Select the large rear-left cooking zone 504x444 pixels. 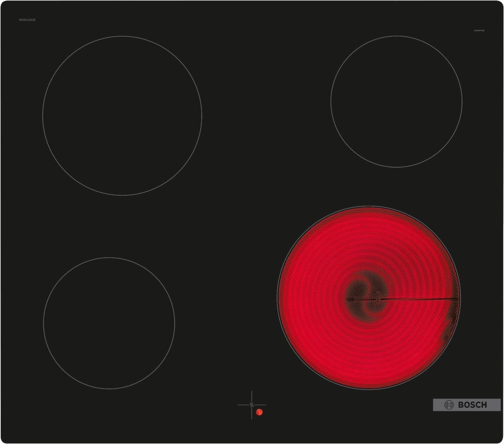click(x=122, y=116)
